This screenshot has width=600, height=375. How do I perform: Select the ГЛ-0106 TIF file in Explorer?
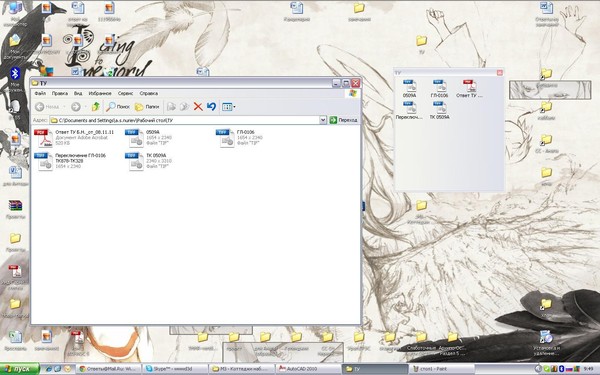[x=240, y=138]
